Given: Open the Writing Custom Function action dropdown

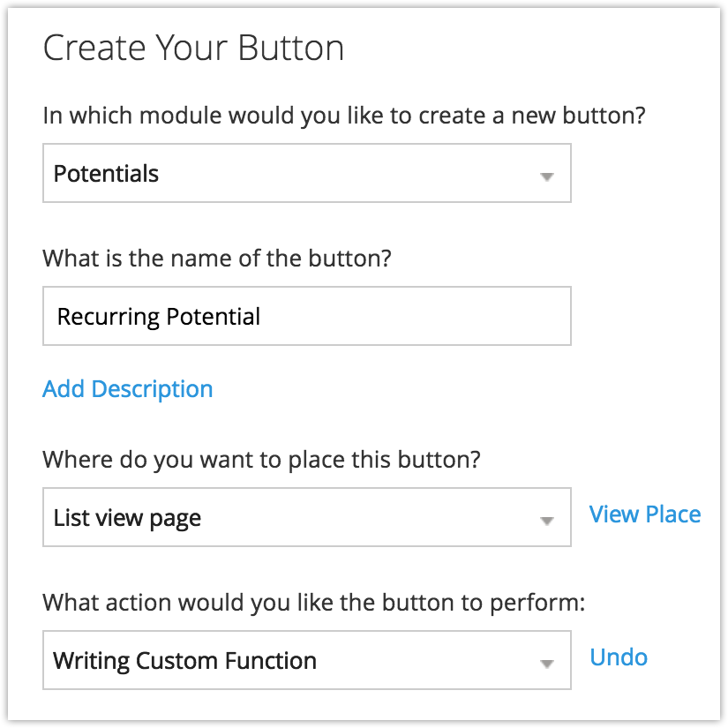Looking at the screenshot, I should pyautogui.click(x=306, y=660).
